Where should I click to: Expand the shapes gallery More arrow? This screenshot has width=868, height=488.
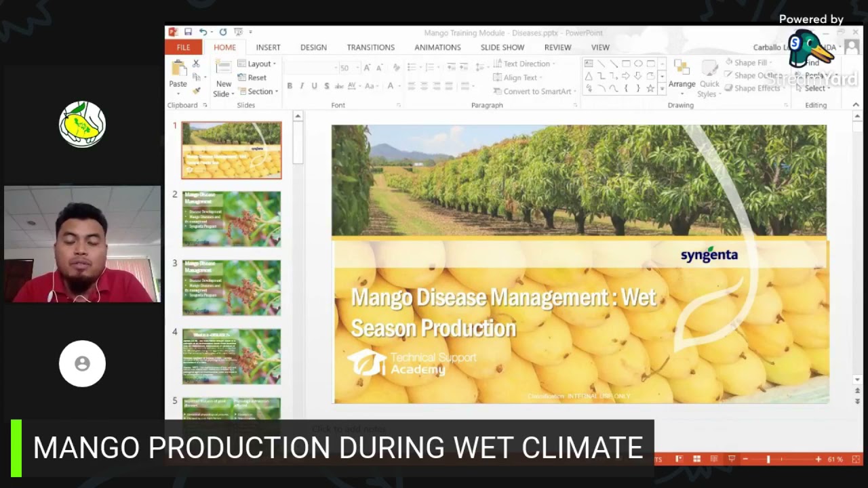pos(662,89)
